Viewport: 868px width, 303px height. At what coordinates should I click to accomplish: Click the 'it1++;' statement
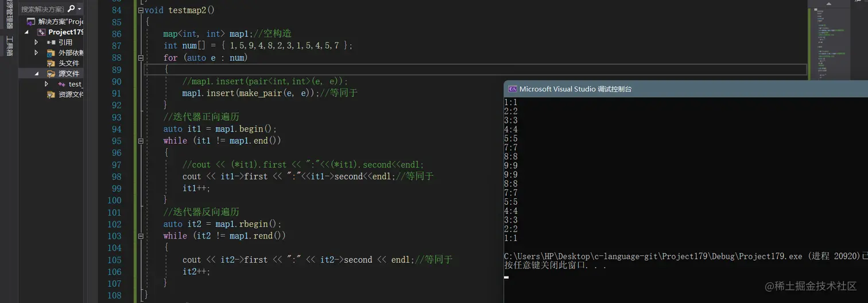point(196,189)
